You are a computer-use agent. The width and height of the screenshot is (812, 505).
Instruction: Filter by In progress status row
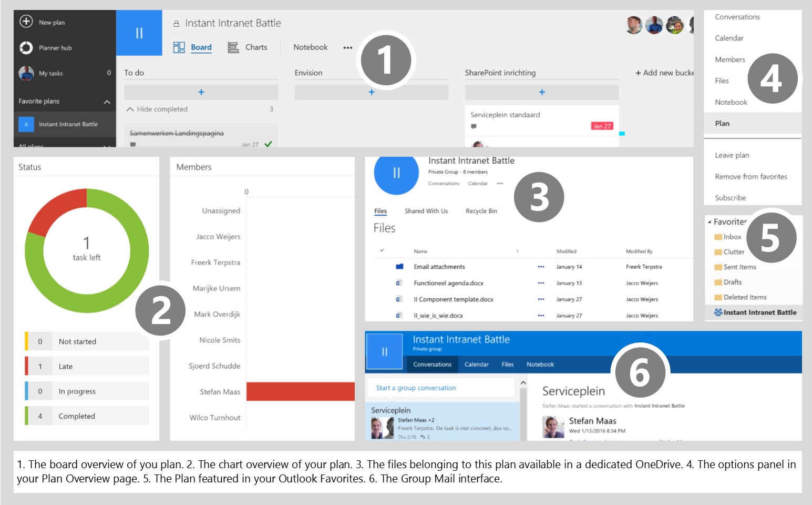(87, 391)
